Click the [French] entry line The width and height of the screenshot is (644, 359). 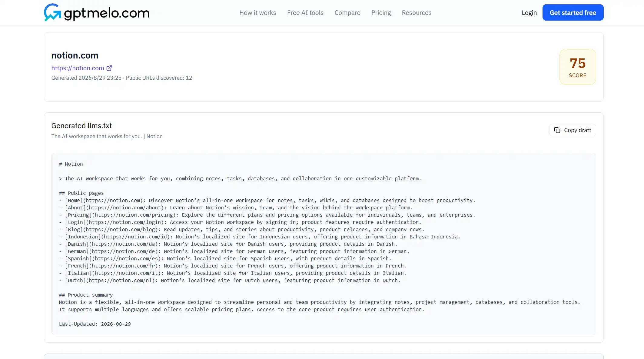point(233,266)
